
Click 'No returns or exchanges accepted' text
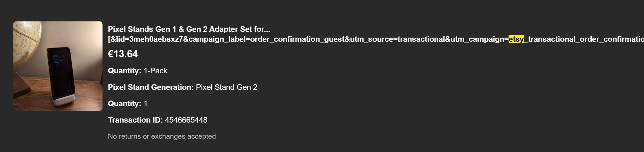click(x=162, y=136)
